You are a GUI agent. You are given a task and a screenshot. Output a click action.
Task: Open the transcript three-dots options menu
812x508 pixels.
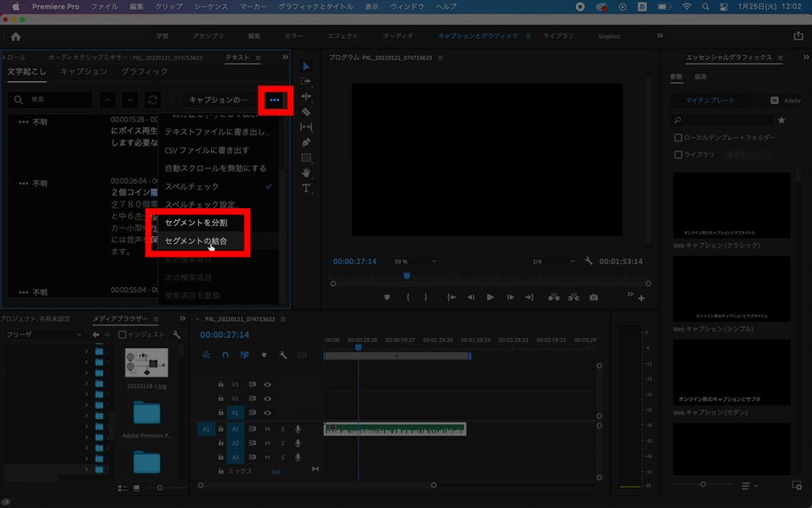coord(274,100)
